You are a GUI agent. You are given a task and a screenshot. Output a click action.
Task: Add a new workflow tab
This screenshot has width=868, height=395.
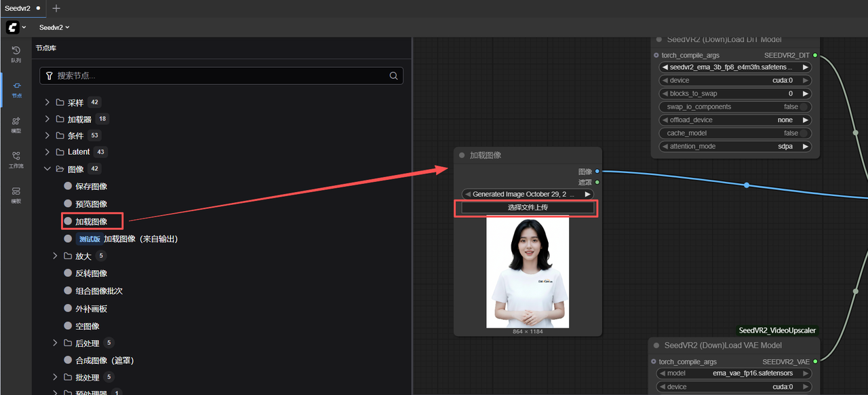click(56, 8)
